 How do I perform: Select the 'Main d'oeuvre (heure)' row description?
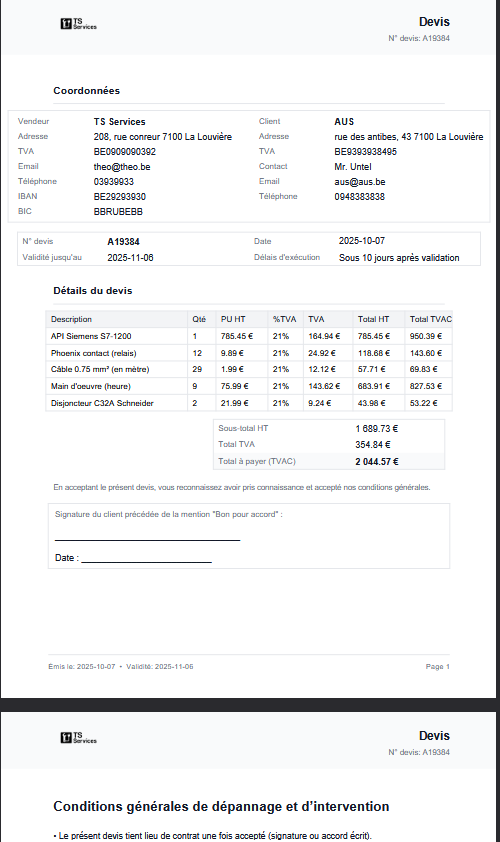coord(91,387)
